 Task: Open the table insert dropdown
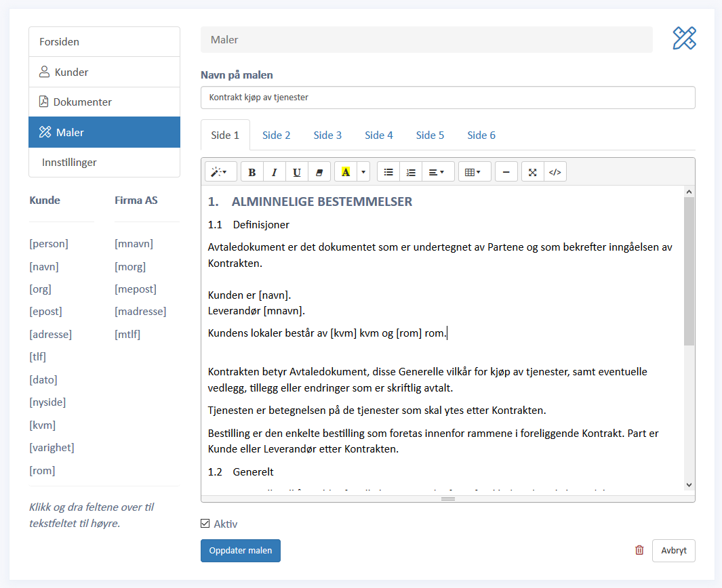point(473,172)
